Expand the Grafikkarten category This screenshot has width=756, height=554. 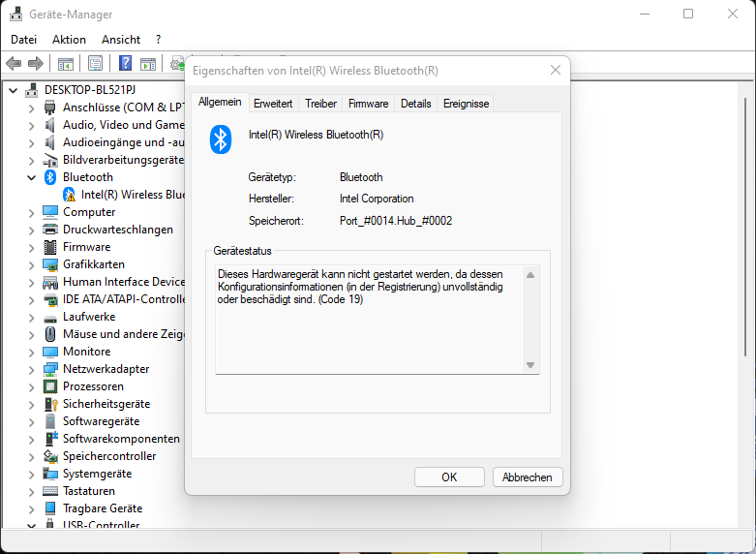(x=31, y=265)
